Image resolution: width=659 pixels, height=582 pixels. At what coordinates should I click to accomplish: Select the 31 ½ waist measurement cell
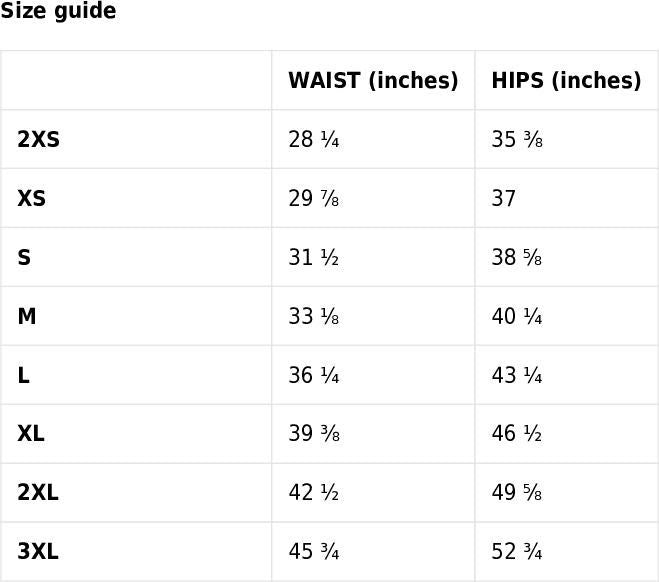pos(314,258)
